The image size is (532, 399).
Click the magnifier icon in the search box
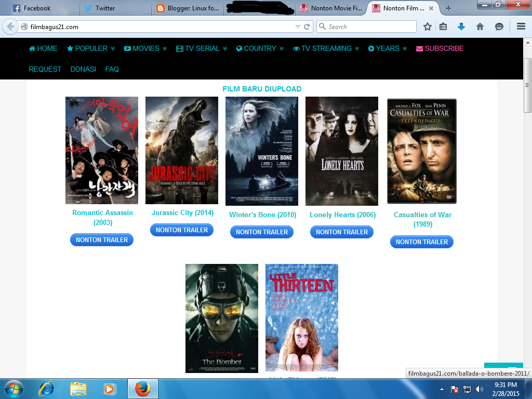coord(322,26)
